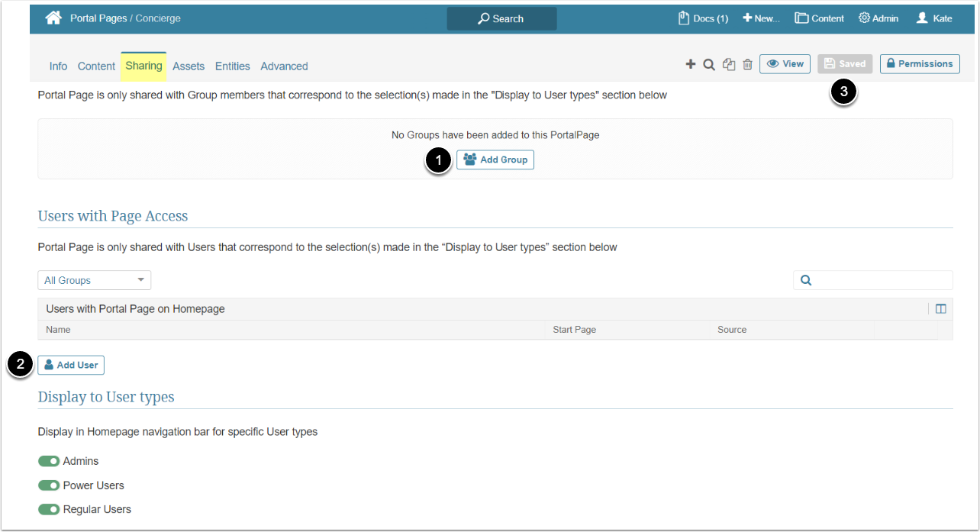Open the Content menu
Viewport: 980px width, 532px height.
[820, 18]
